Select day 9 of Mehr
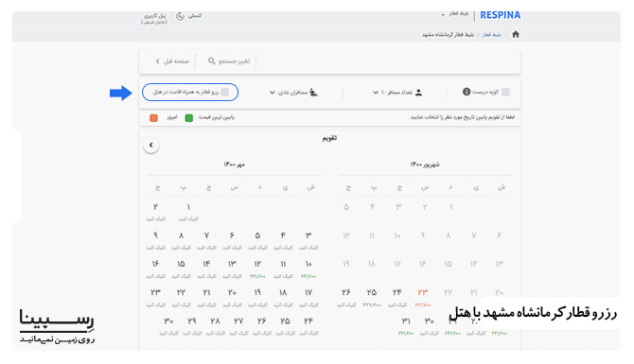 pyautogui.click(x=156, y=240)
